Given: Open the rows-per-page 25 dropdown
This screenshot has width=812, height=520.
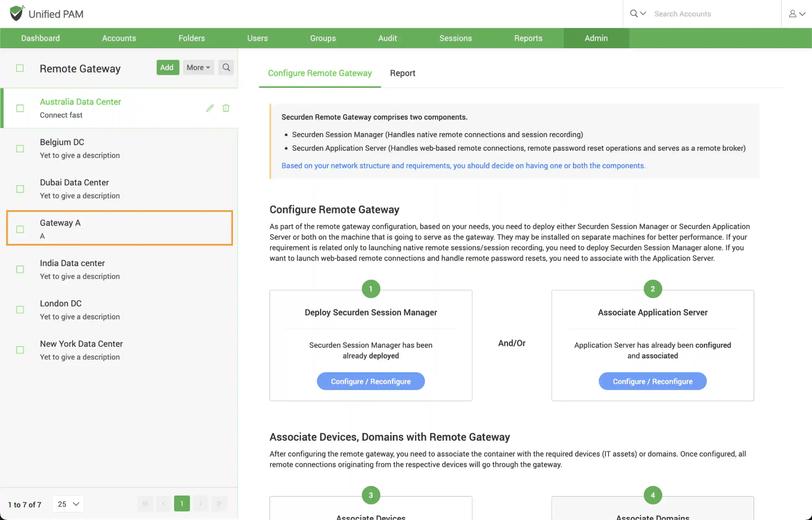Looking at the screenshot, I should (68, 504).
